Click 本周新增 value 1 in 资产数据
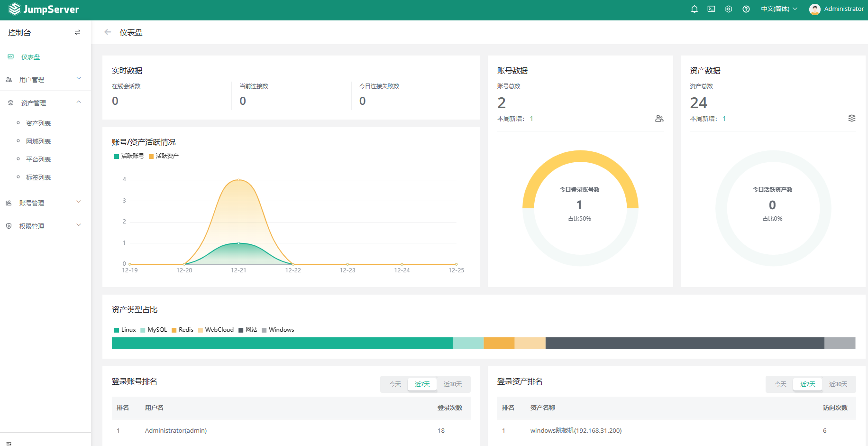The image size is (868, 446). [x=724, y=119]
